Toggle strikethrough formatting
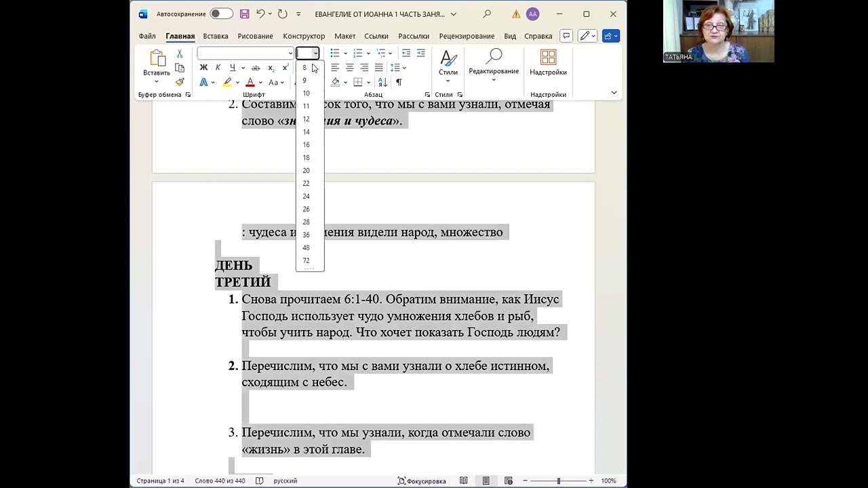 (x=256, y=67)
